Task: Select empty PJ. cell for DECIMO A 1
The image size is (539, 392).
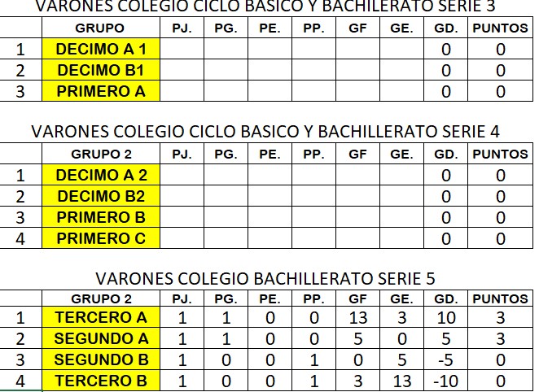Action: point(182,49)
